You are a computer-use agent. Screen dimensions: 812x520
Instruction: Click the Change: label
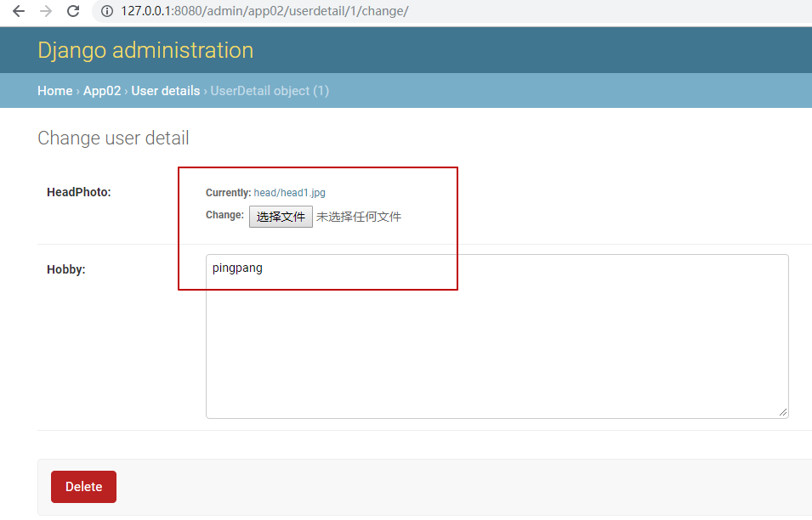click(x=224, y=215)
